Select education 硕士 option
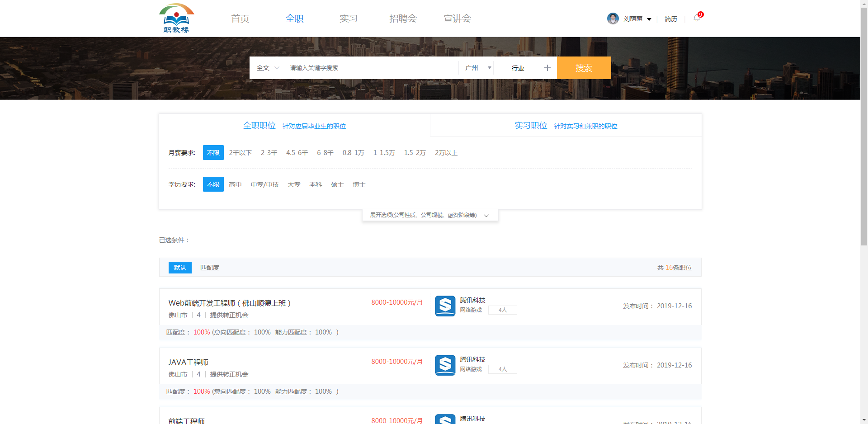The image size is (868, 424). tap(337, 184)
